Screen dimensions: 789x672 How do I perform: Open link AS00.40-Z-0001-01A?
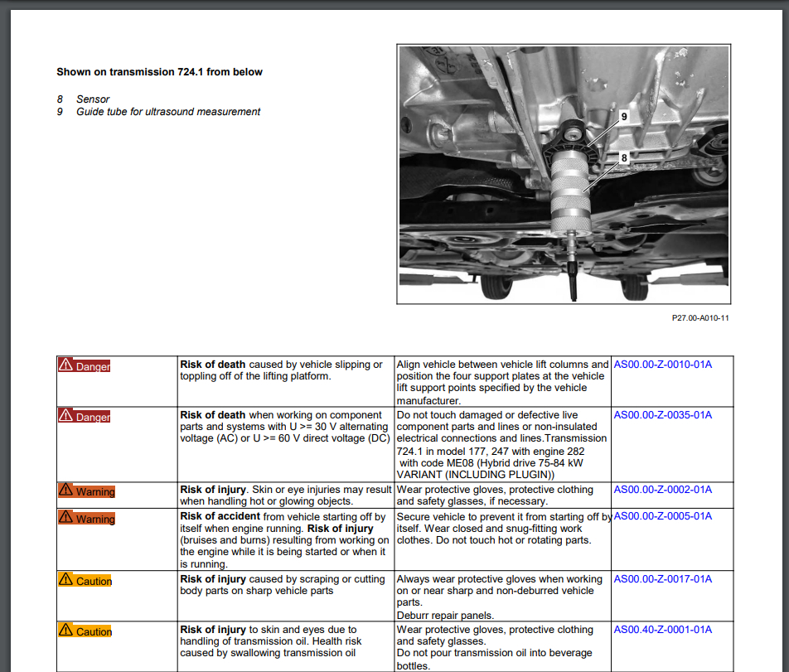[663, 630]
